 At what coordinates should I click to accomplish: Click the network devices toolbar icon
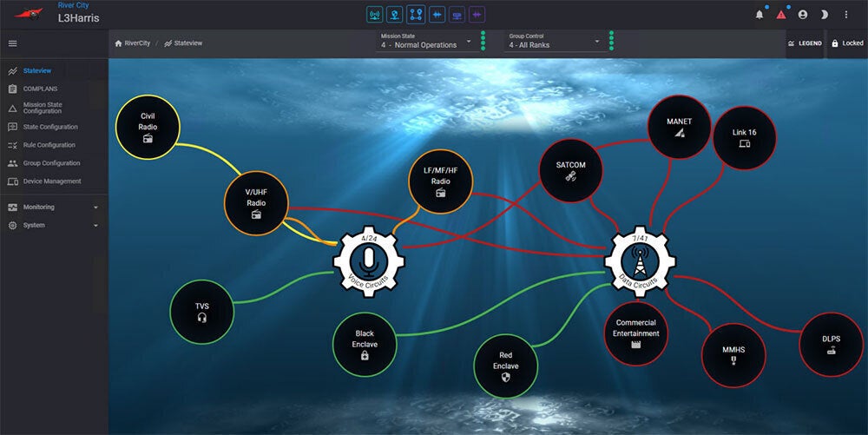coord(457,15)
